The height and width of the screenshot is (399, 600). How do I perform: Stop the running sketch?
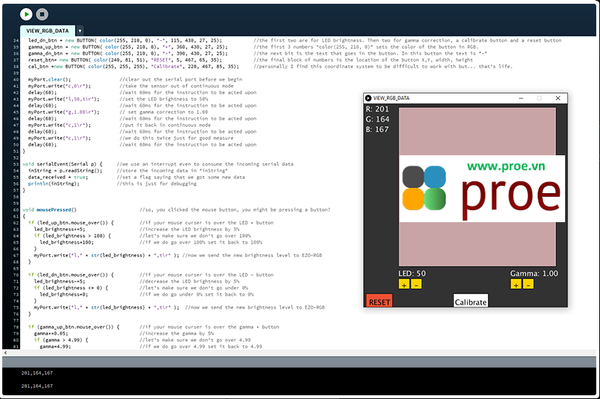tap(42, 14)
